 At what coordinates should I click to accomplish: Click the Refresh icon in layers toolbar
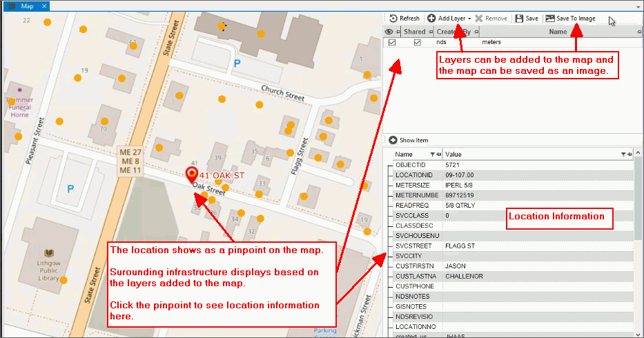(393, 19)
